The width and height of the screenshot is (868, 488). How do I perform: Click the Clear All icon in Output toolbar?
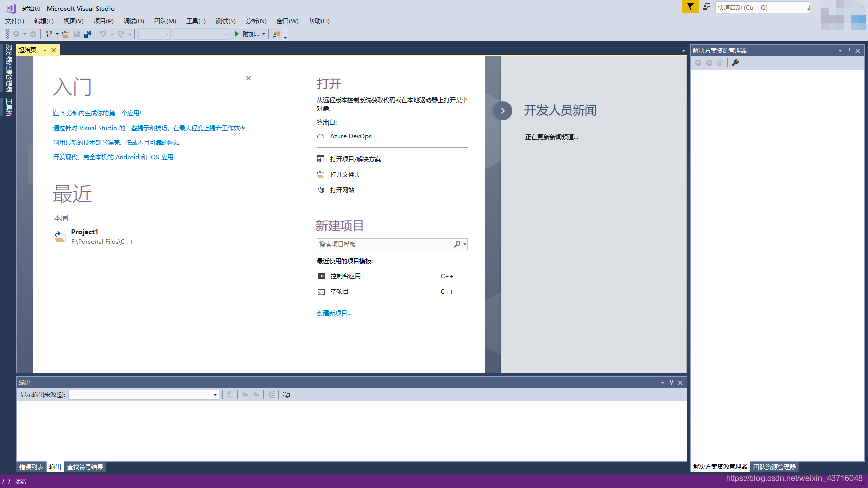click(271, 395)
